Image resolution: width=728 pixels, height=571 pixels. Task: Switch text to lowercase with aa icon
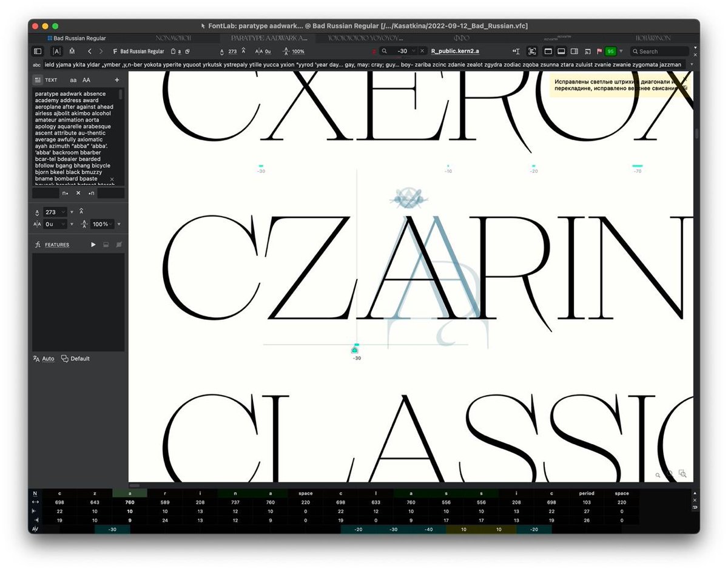73,79
